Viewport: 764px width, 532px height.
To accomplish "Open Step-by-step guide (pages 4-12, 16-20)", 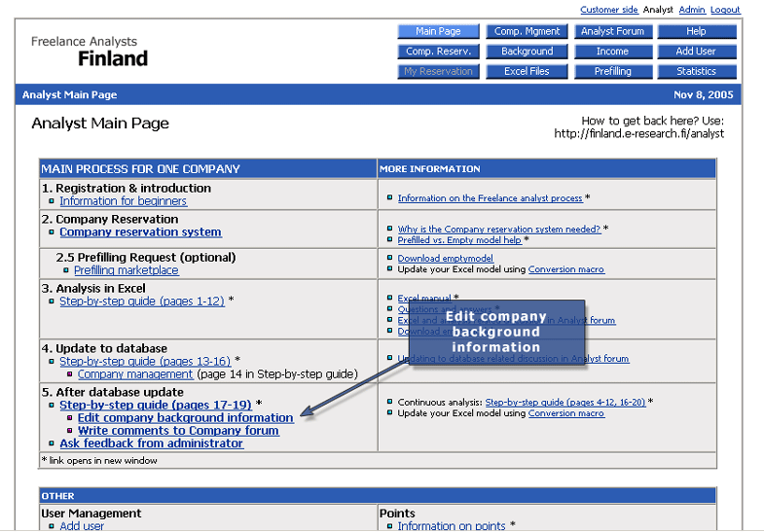I will click(x=565, y=403).
